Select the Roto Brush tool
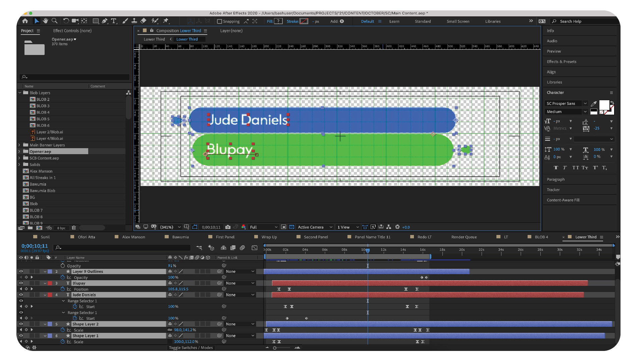 [155, 21]
